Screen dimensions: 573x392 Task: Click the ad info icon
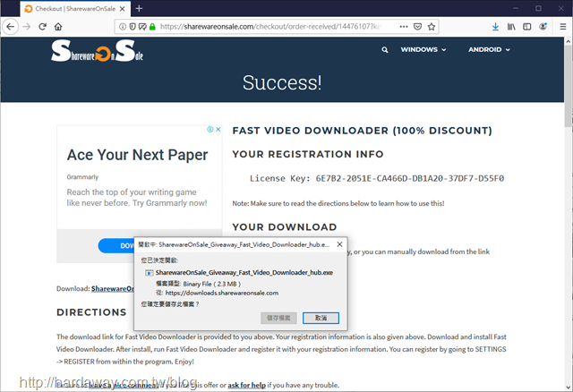(x=210, y=130)
